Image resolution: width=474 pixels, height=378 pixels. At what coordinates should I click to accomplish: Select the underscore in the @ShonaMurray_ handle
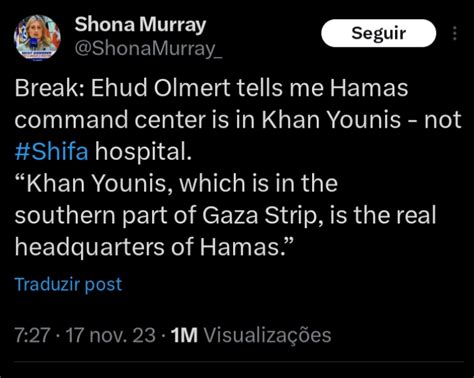point(218,56)
